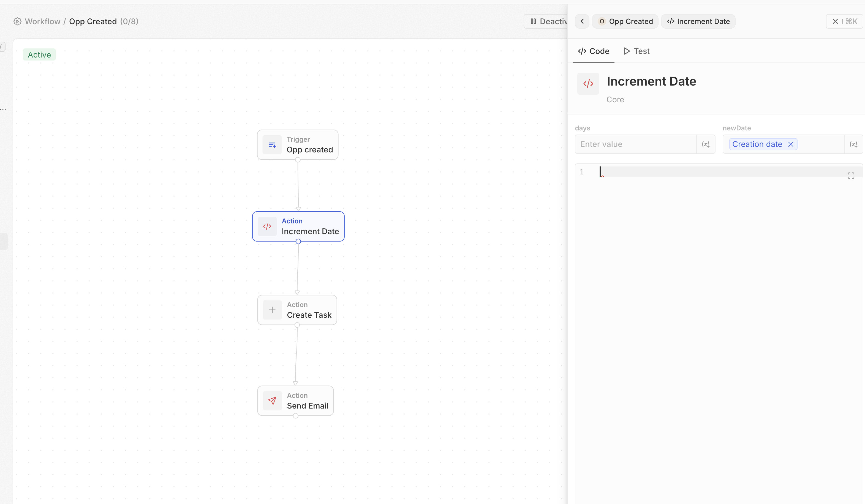865x504 pixels.
Task: Select the Code tab
Action: pos(594,51)
